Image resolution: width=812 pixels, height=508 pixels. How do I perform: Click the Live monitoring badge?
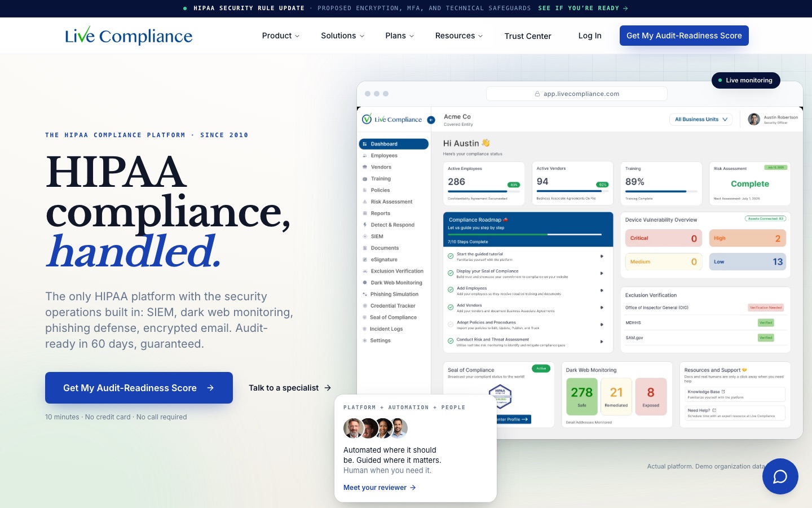(746, 80)
